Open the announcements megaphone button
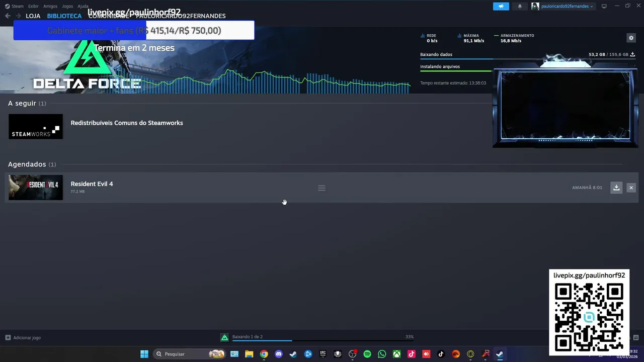 501,6
